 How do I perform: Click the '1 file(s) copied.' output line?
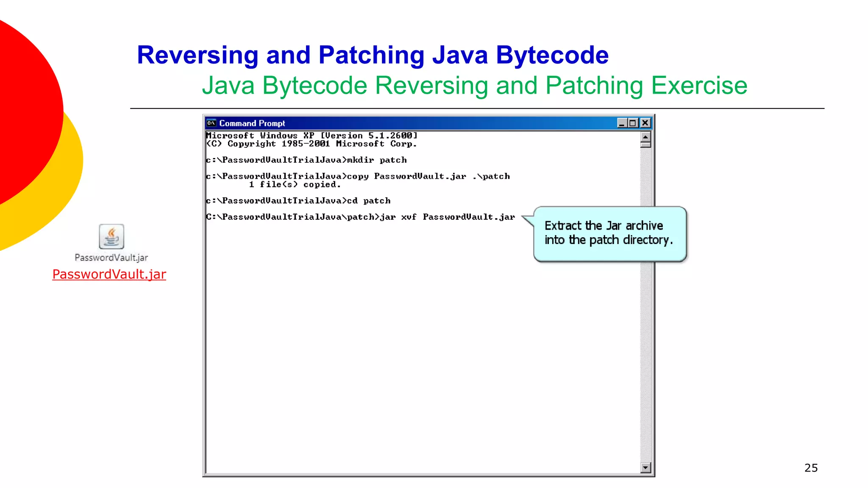tap(295, 185)
